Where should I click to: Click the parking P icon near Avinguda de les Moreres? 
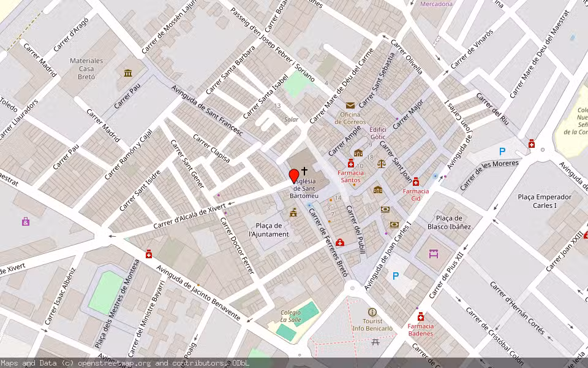coord(501,152)
